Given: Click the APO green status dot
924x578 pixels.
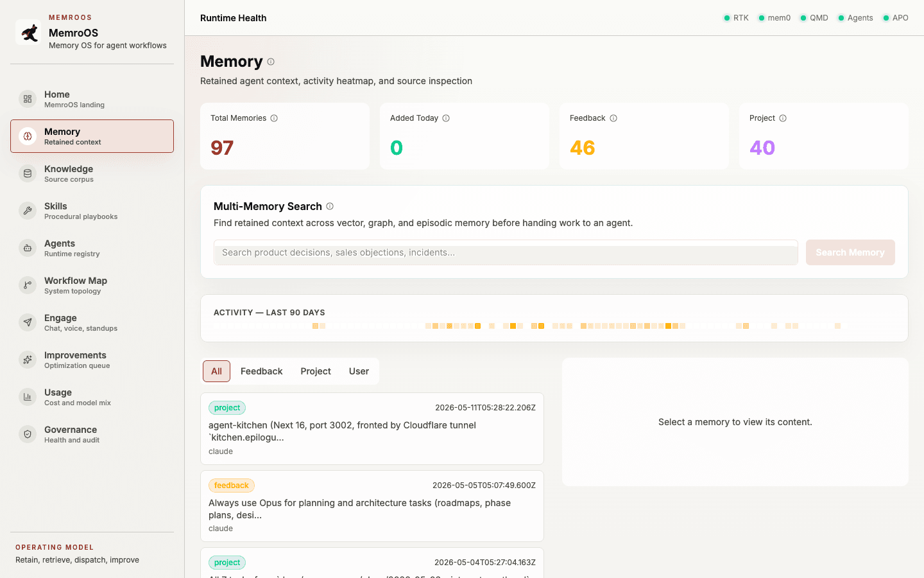Looking at the screenshot, I should click(x=886, y=18).
